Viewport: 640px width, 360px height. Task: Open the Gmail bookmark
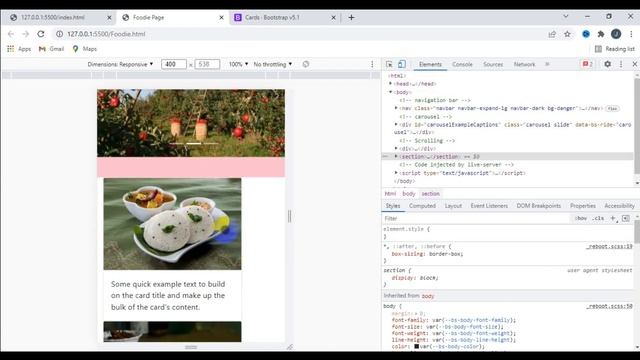[51, 49]
